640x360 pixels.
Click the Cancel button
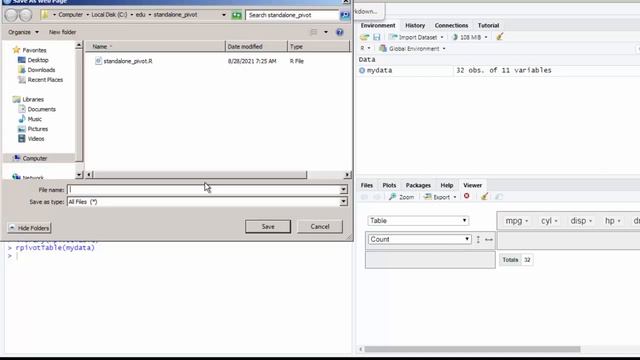click(320, 227)
